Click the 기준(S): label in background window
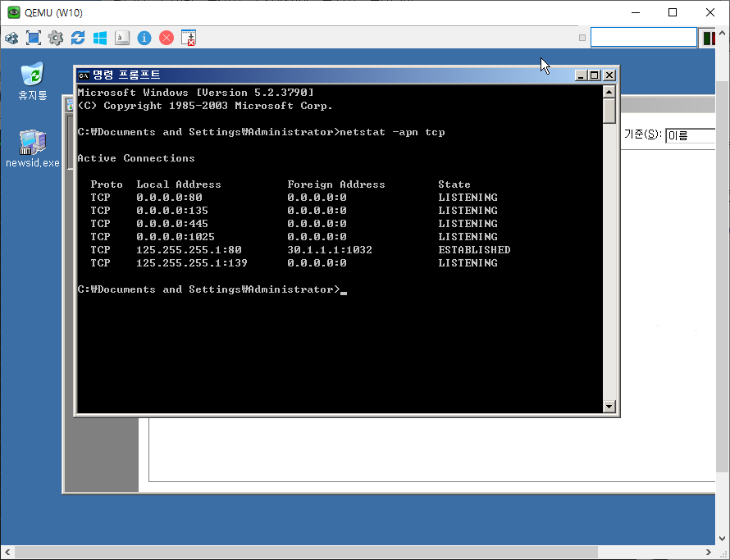 coord(642,134)
